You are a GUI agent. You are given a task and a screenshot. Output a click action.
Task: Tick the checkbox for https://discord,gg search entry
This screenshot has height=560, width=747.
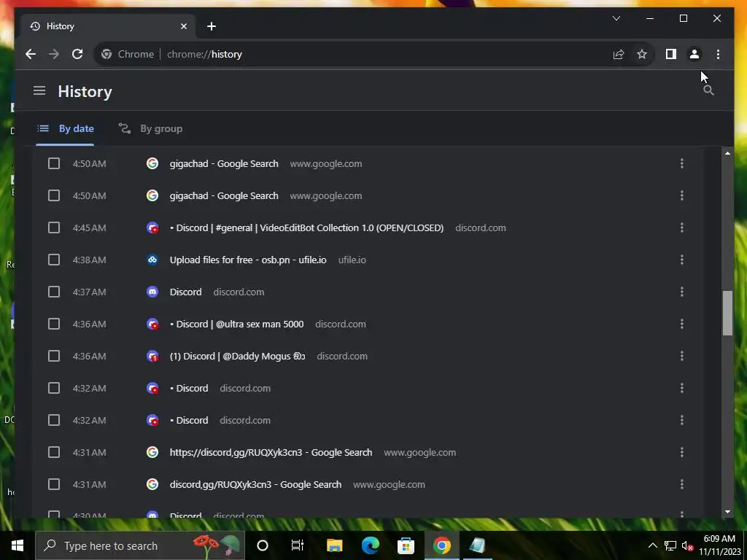tap(54, 452)
